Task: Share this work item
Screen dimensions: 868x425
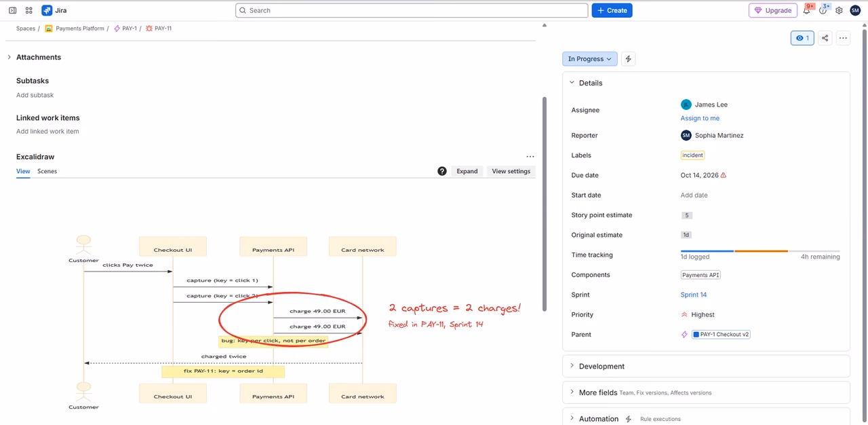Action: coord(825,38)
